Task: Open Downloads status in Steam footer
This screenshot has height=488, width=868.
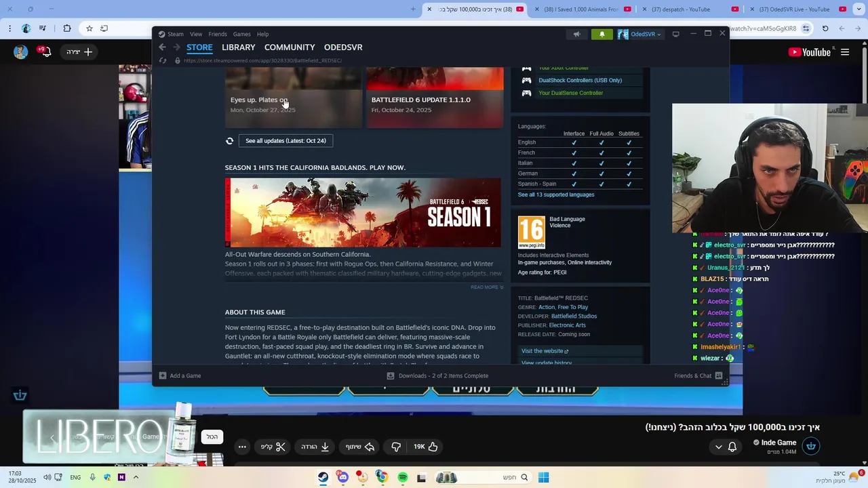Action: coord(437,375)
